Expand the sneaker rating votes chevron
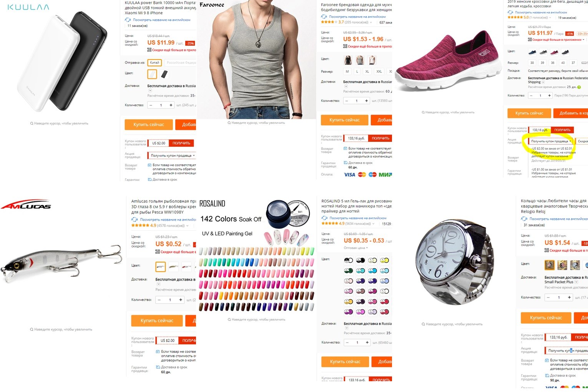Viewport: 588px width, 392px height. click(550, 18)
